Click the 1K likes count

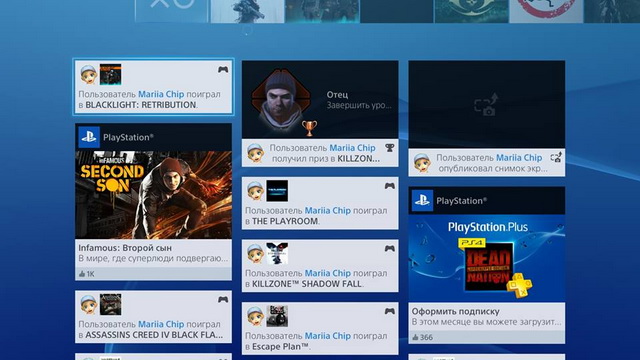(91, 274)
